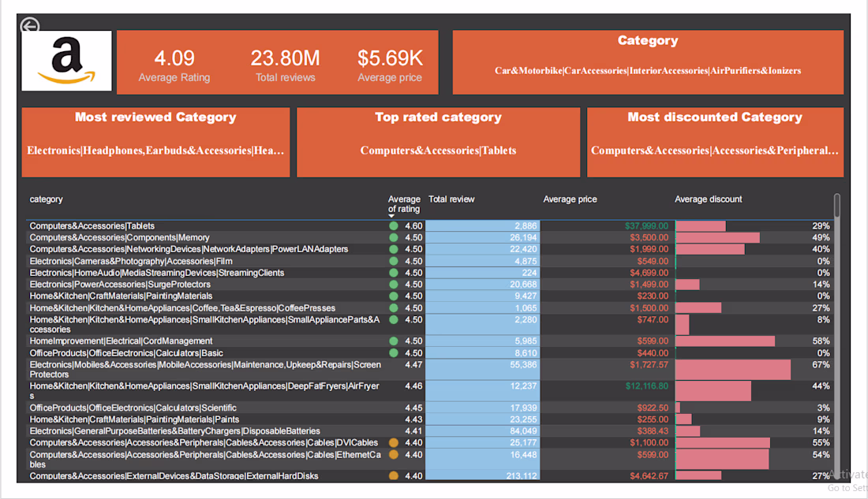The image size is (868, 499).
Task: Click green rating indicator for Memory row
Action: [x=394, y=237]
